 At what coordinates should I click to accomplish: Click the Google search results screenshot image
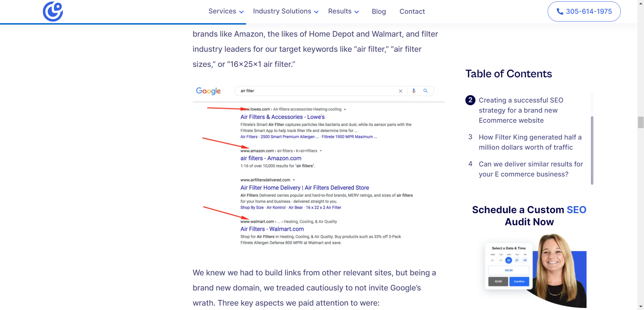coord(319,166)
